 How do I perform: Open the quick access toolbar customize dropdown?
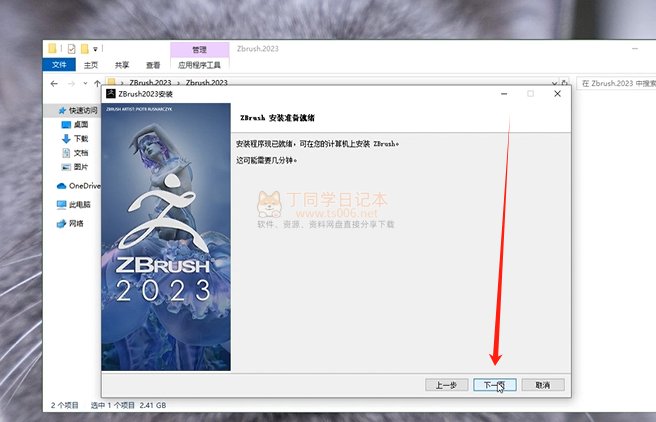click(x=95, y=49)
